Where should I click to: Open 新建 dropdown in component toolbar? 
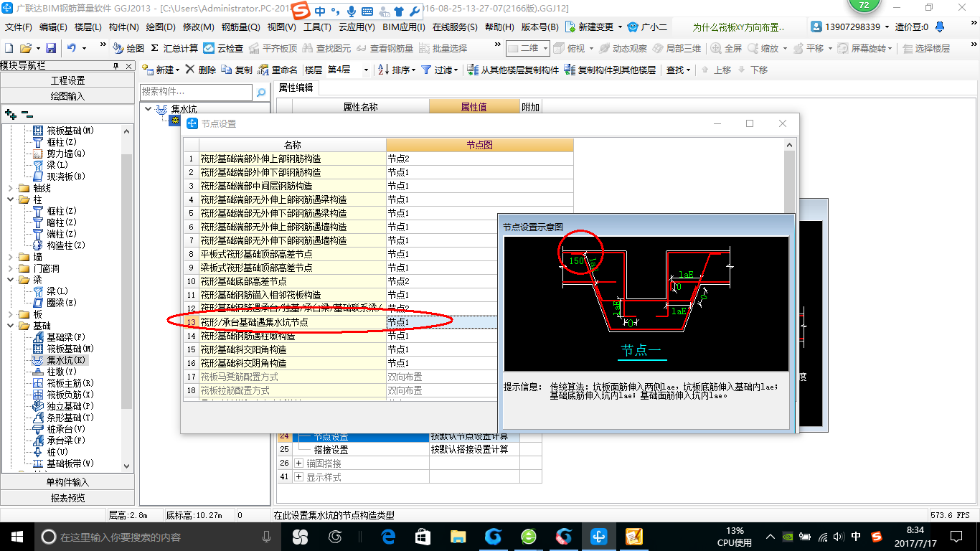[161, 70]
